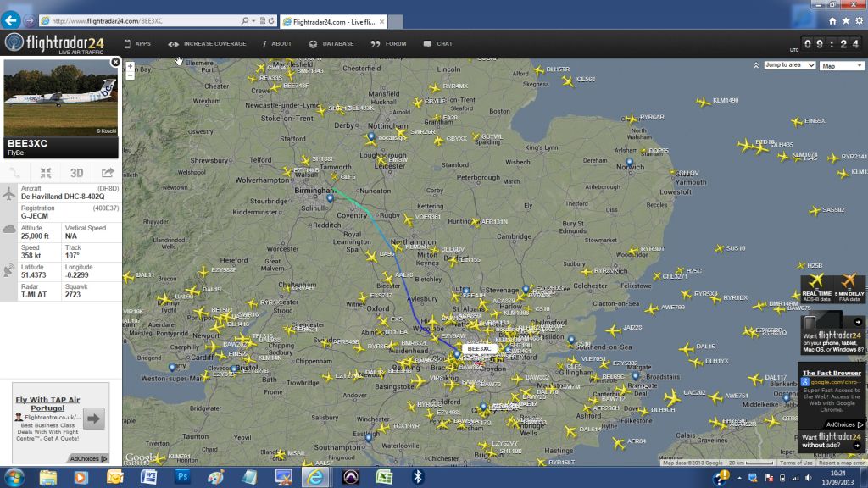Select the SAS502 aircraft on the map
The height and width of the screenshot is (488, 868).
tap(815, 211)
